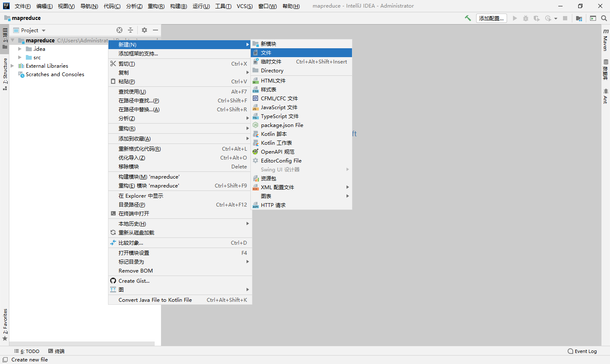Choose EditorConfig File item
Image resolution: width=610 pixels, height=364 pixels.
click(x=302, y=160)
